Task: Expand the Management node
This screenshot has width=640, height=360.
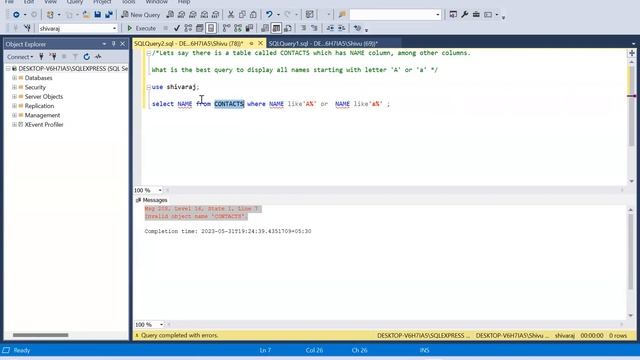Action: pos(14,115)
